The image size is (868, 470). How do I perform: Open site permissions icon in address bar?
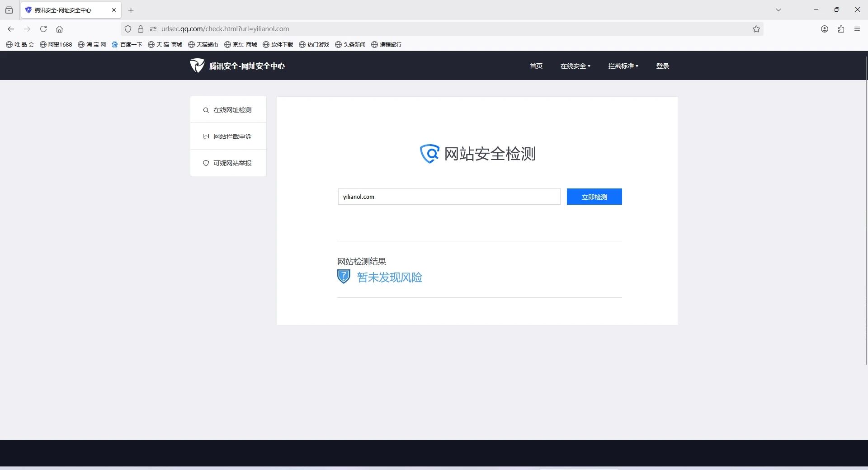coord(153,29)
